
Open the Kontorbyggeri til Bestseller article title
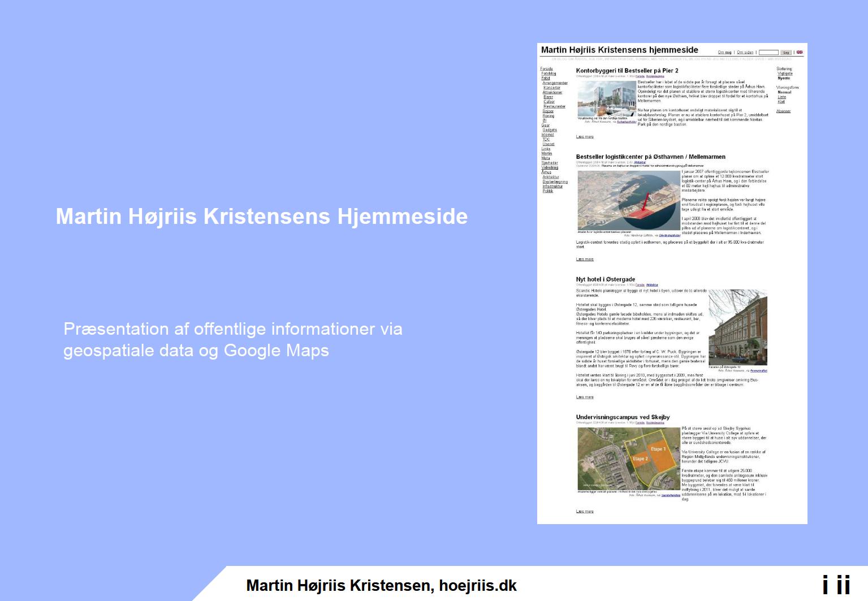(627, 71)
